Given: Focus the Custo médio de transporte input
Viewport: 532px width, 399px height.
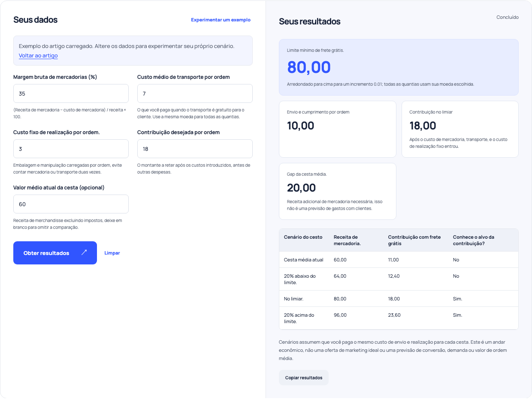Looking at the screenshot, I should [195, 93].
